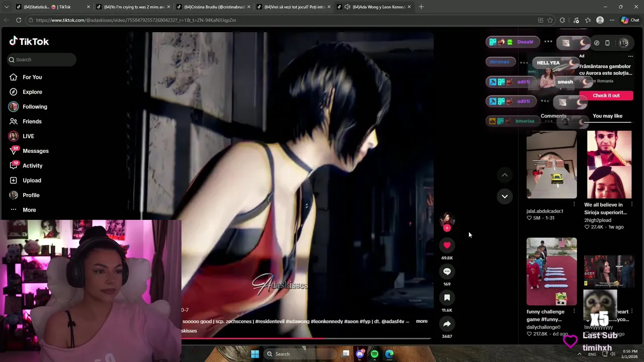The height and width of the screenshot is (362, 644).
Task: Open browser extensions icon
Action: click(x=562, y=20)
